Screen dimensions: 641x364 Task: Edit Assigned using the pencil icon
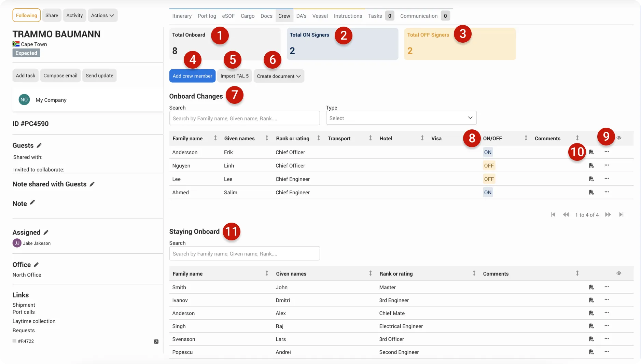point(46,233)
